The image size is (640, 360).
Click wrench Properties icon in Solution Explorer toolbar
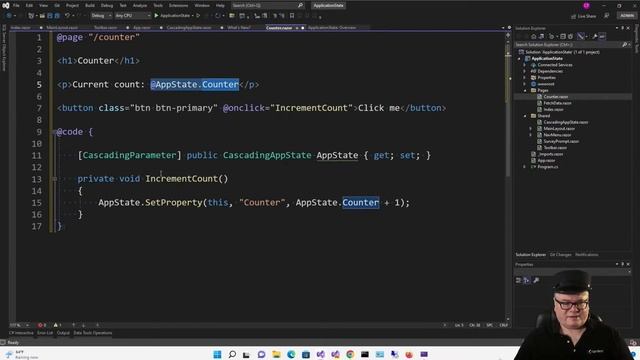pos(595,36)
